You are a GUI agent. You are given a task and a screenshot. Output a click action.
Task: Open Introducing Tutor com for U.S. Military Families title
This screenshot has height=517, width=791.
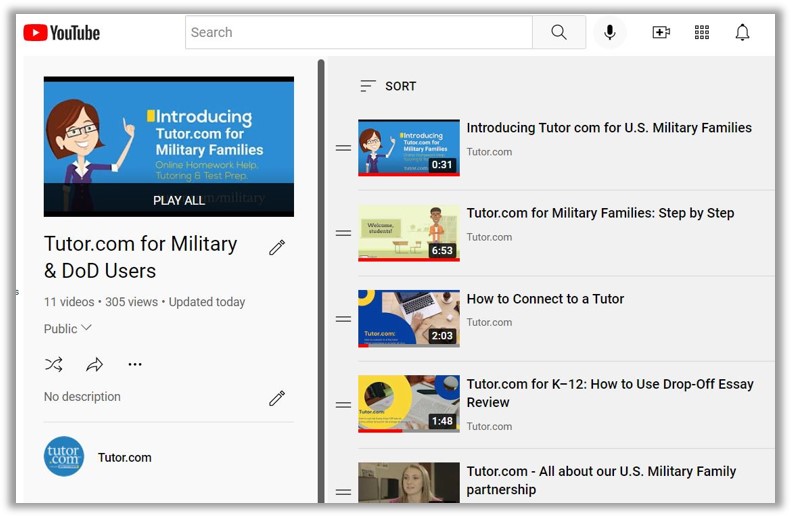(x=609, y=128)
